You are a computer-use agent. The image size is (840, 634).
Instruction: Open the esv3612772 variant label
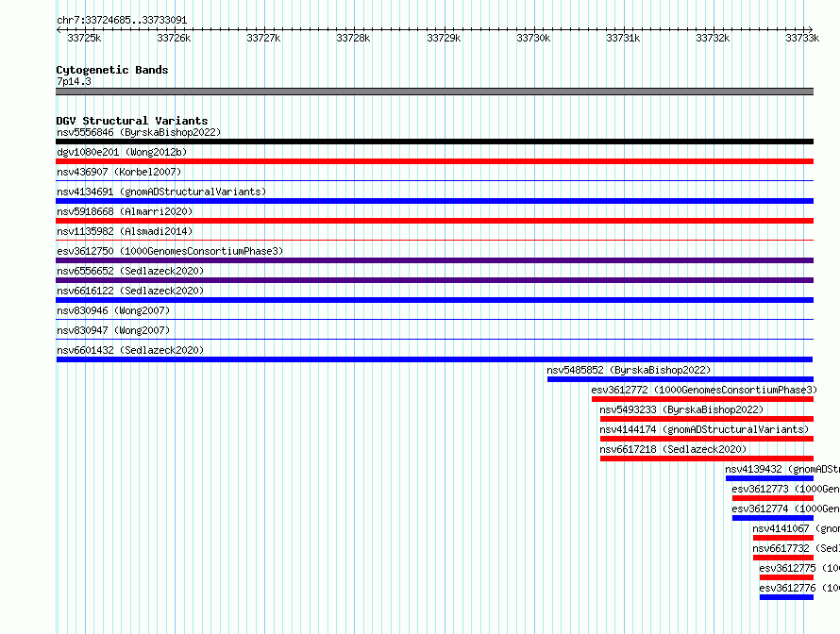(x=704, y=390)
